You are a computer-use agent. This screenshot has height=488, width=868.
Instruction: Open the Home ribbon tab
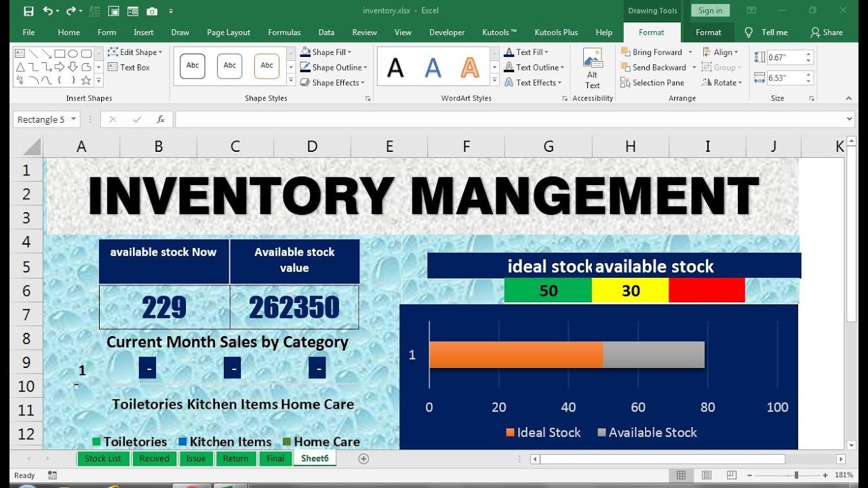coord(68,32)
